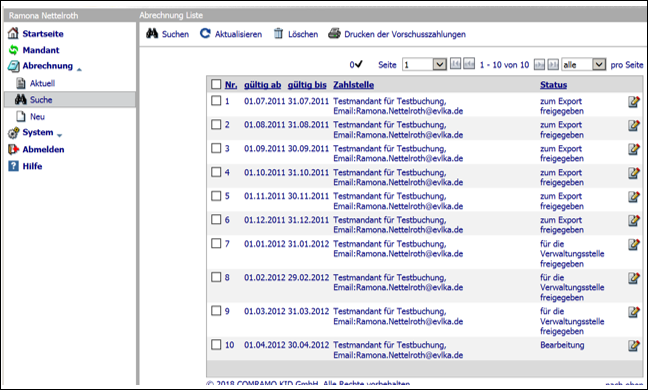Edit entry number 3 via pencil icon
648x390 pixels.
coord(634,149)
